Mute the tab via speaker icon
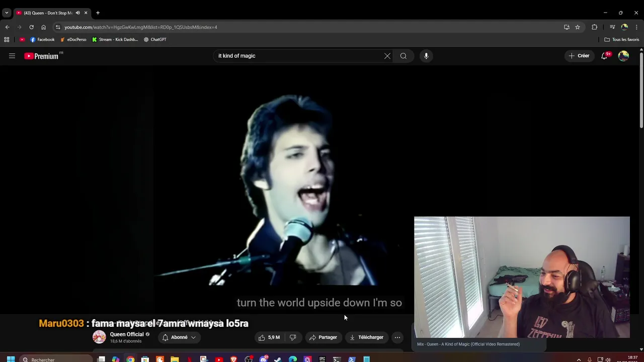The height and width of the screenshot is (362, 644). (77, 13)
